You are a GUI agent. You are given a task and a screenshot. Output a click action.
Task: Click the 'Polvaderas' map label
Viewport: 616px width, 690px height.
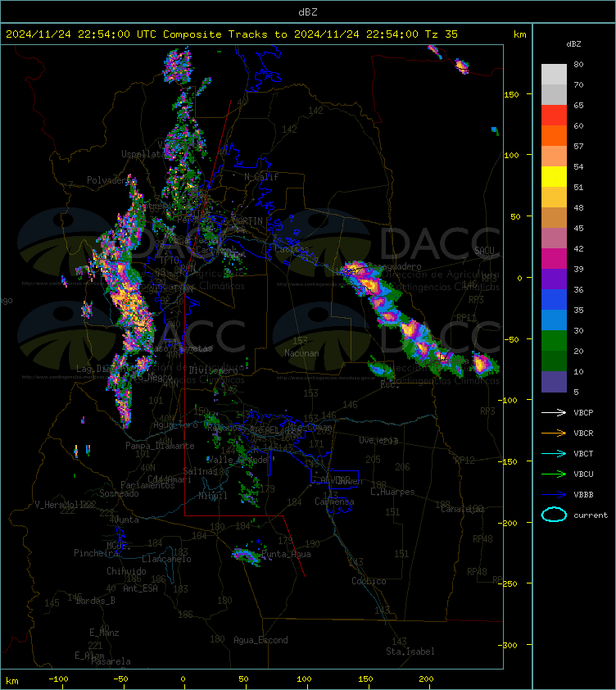110,180
